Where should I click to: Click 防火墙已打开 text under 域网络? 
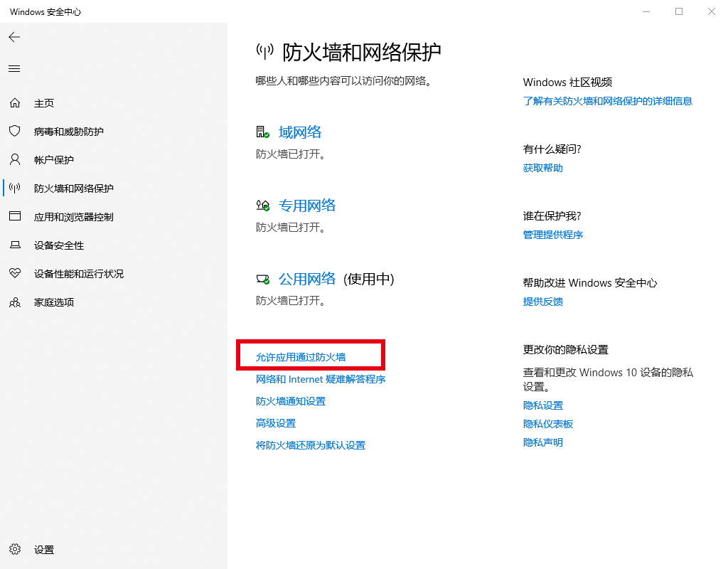(x=291, y=154)
